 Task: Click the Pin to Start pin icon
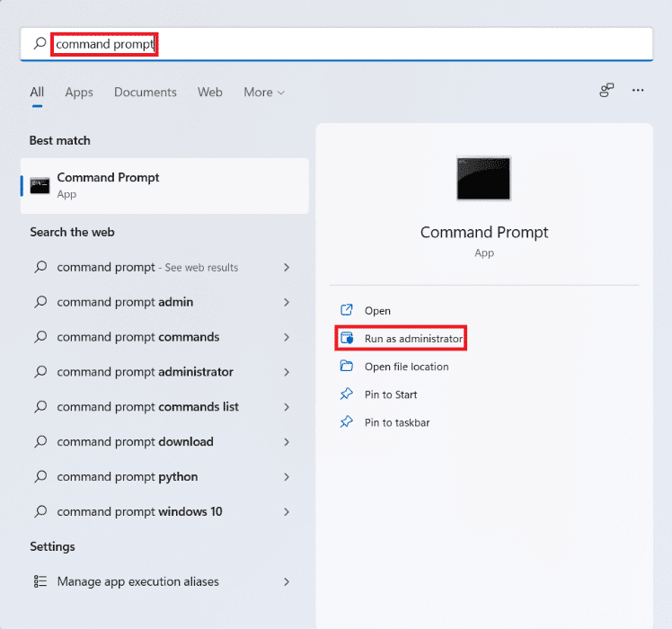click(347, 394)
